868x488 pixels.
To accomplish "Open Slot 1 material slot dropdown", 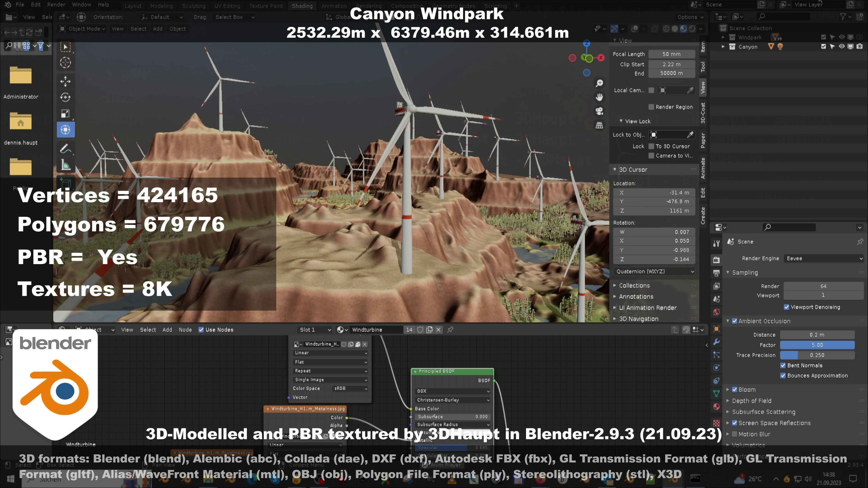I will 315,330.
